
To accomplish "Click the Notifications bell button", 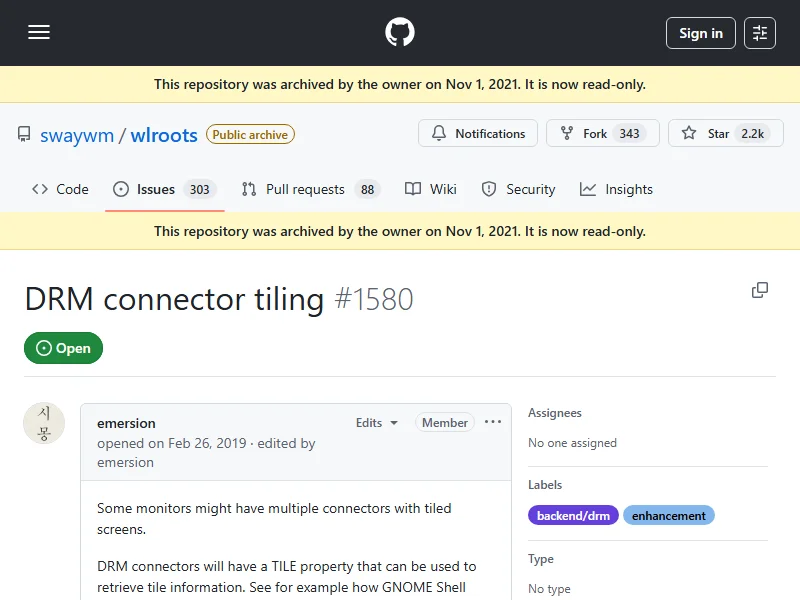I will click(x=478, y=134).
